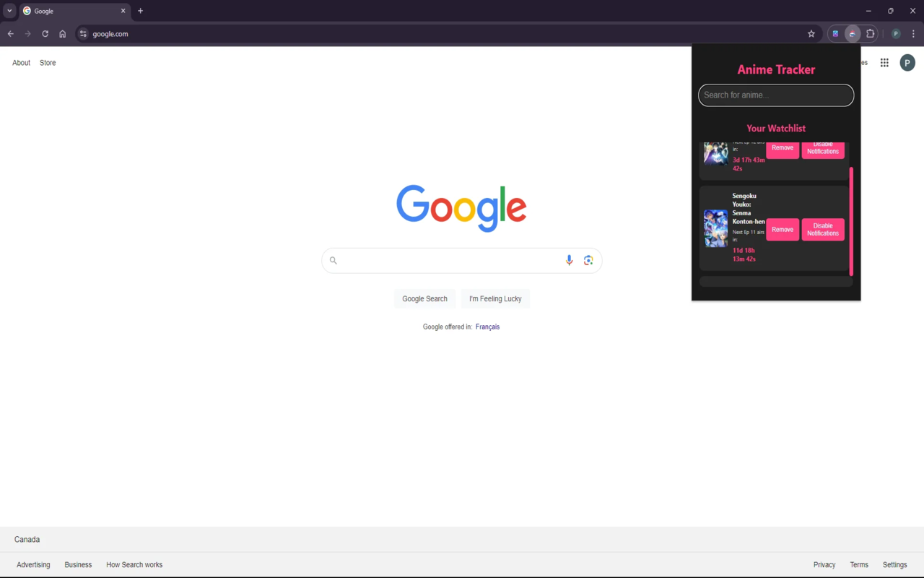This screenshot has height=578, width=924.
Task: Open How Search works link
Action: coord(134,565)
